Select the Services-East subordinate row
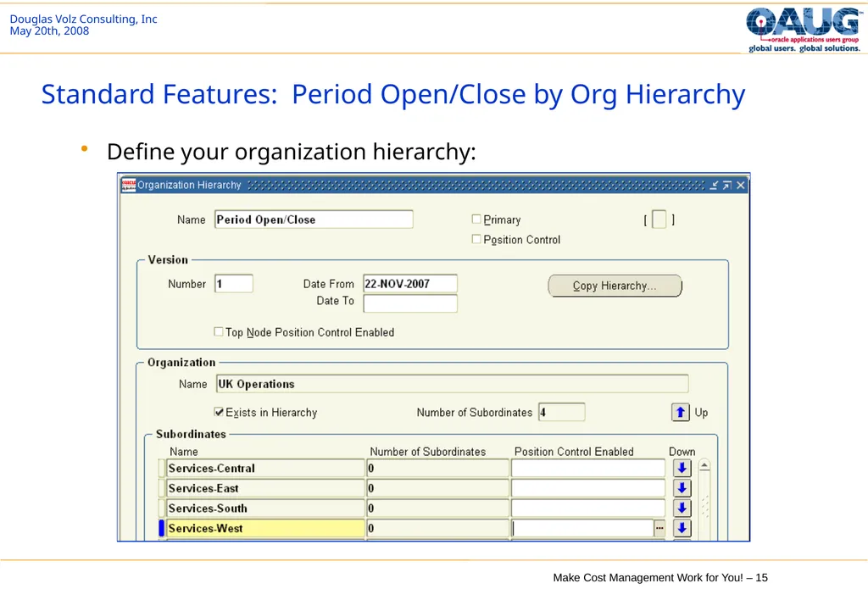Viewport: 868px width, 600px height. (265, 488)
